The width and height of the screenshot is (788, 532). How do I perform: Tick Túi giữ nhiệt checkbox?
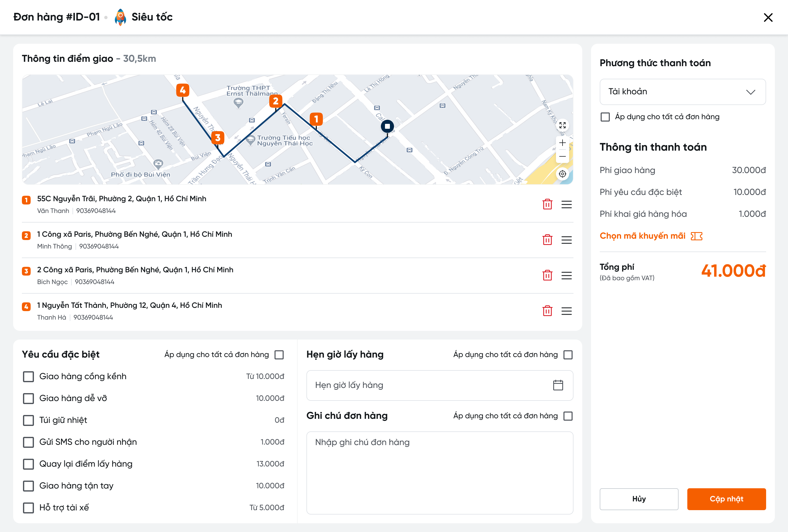[x=28, y=420]
